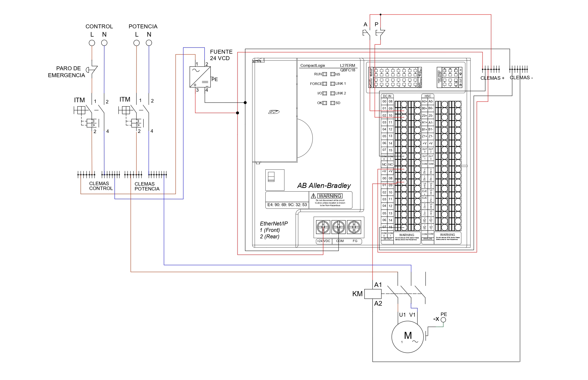Click the ANALOG label at module bottom

pyautogui.click(x=428, y=239)
